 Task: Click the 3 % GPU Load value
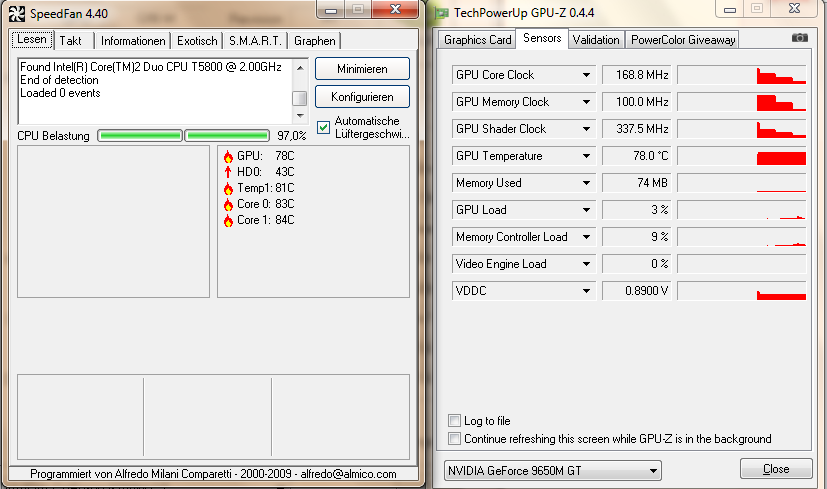[x=637, y=210]
